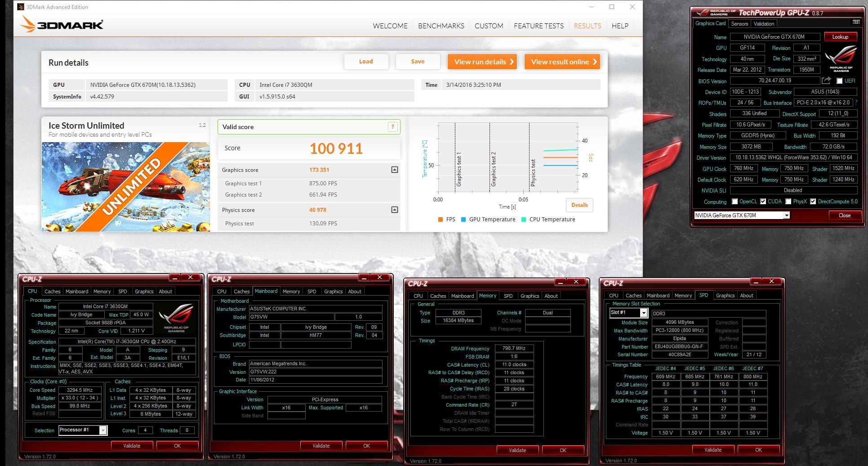868x466 pixels.
Task: Select the RESULTS menu in 3DMark
Action: (588, 26)
